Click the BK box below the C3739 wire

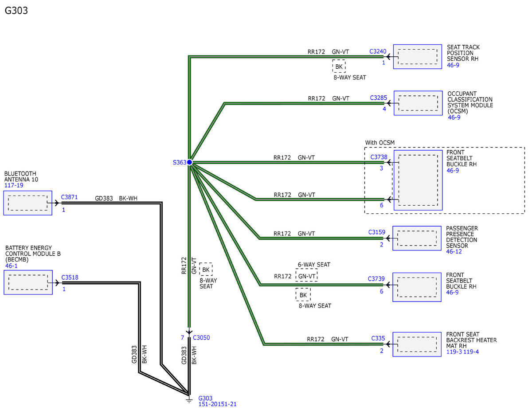coord(303,295)
